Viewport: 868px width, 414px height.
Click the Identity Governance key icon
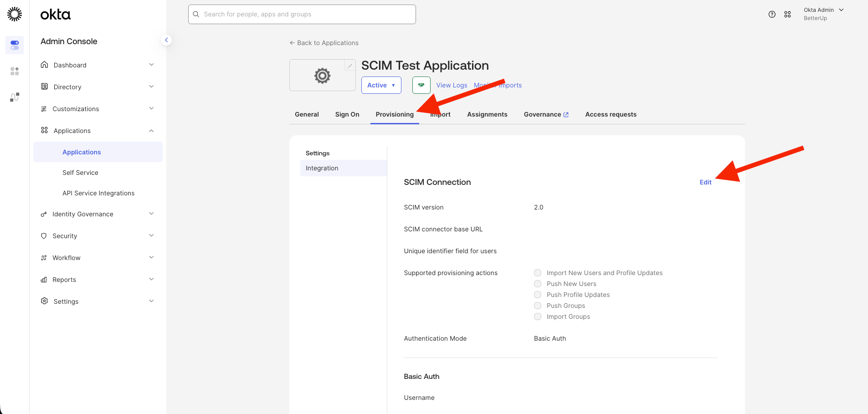click(44, 214)
